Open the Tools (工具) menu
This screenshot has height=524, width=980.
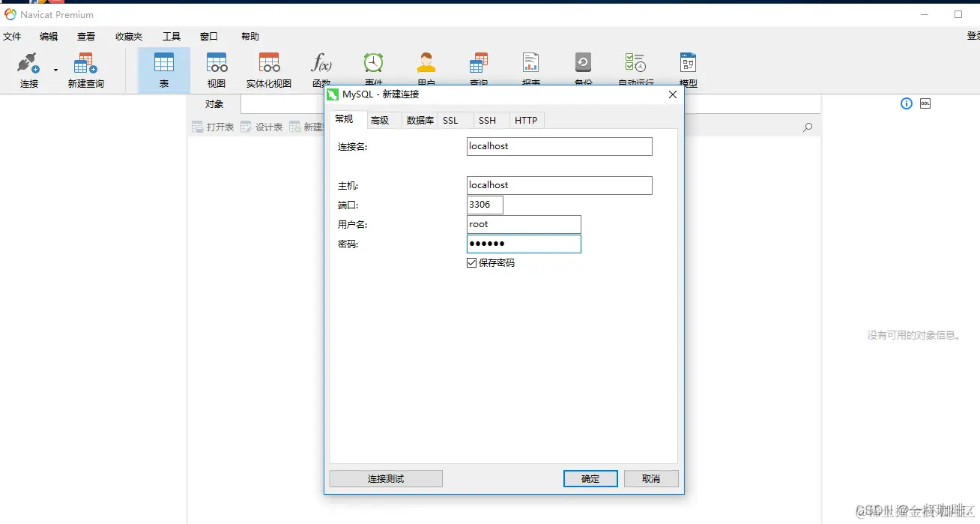click(x=172, y=36)
